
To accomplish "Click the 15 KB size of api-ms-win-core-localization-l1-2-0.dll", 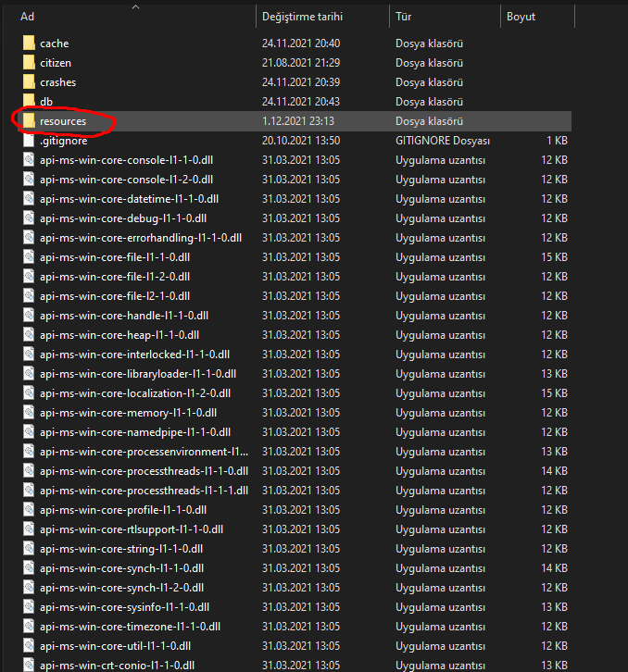I will [554, 393].
